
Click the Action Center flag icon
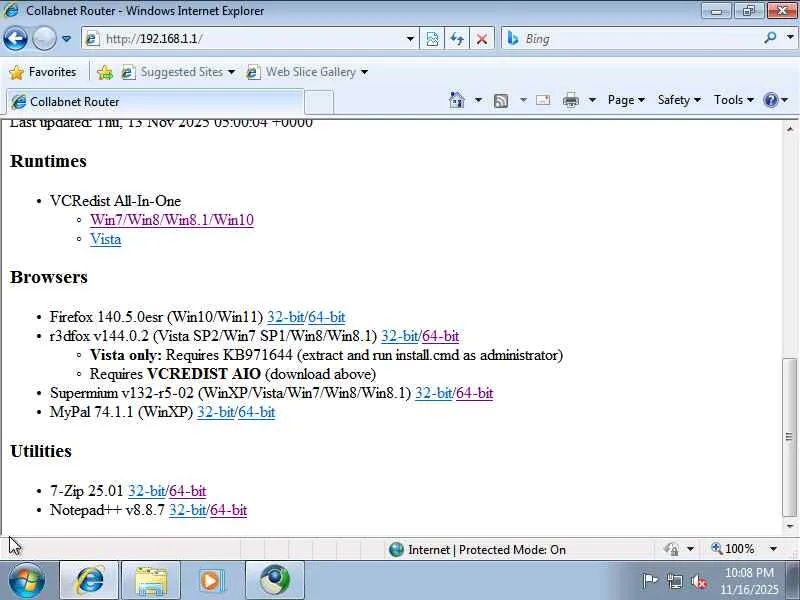point(650,581)
